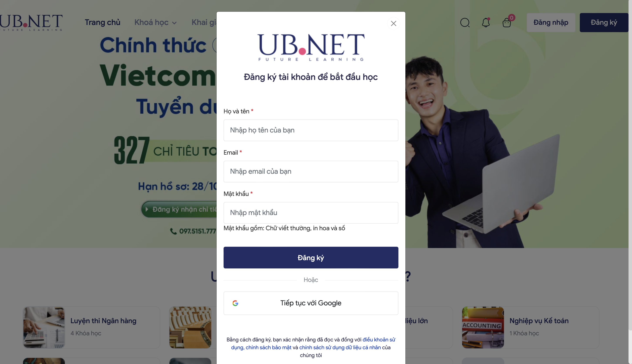Continue with Tiếp tục với Google
The image size is (632, 364).
(311, 303)
